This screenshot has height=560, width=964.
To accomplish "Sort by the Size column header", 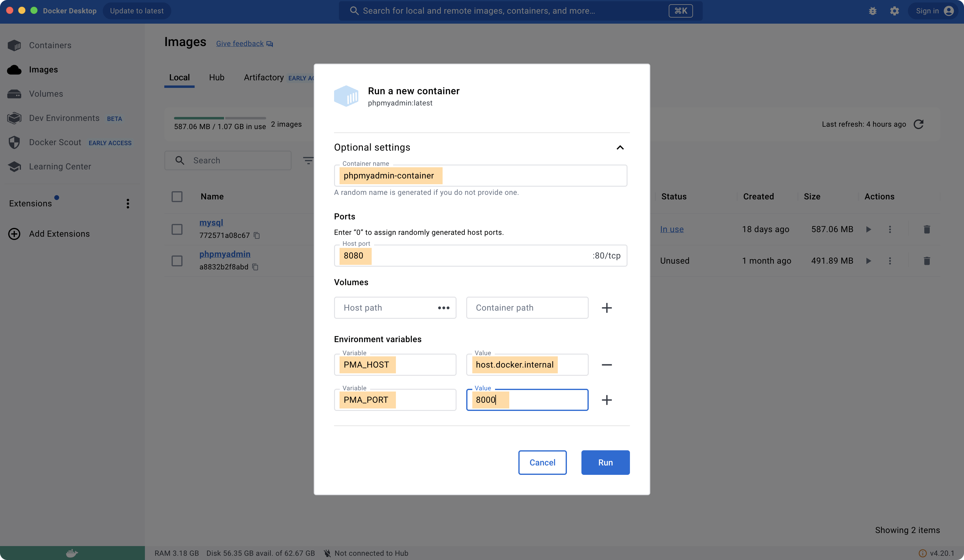I will (x=812, y=197).
